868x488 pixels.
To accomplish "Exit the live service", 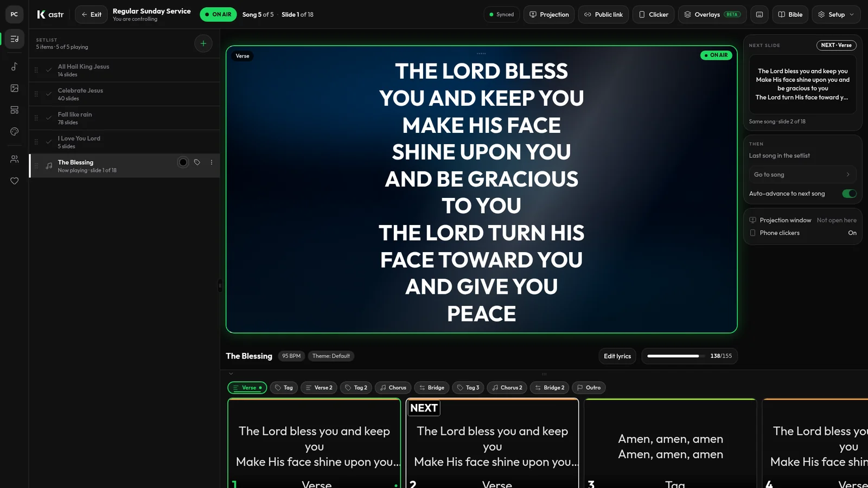I will [x=91, y=15].
